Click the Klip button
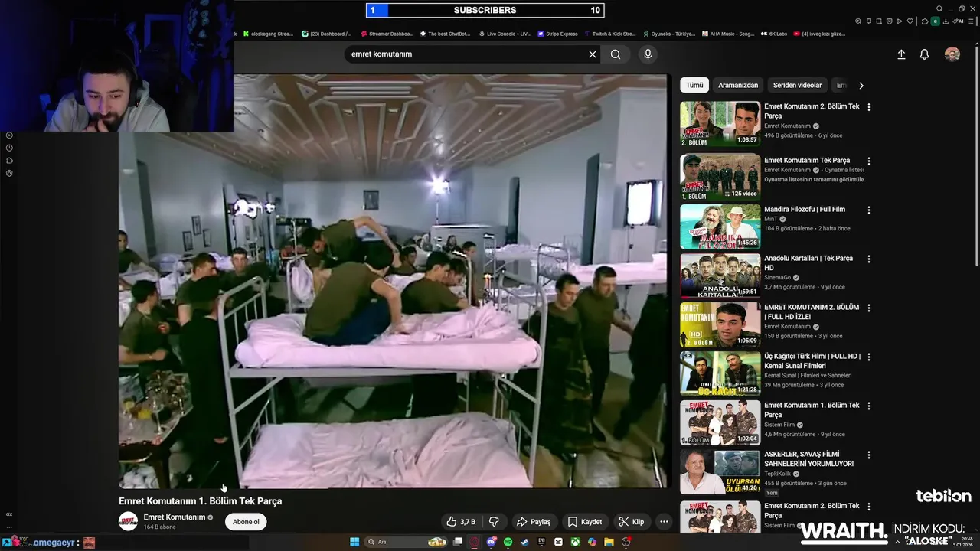Screen dimensions: 980x551 point(632,522)
